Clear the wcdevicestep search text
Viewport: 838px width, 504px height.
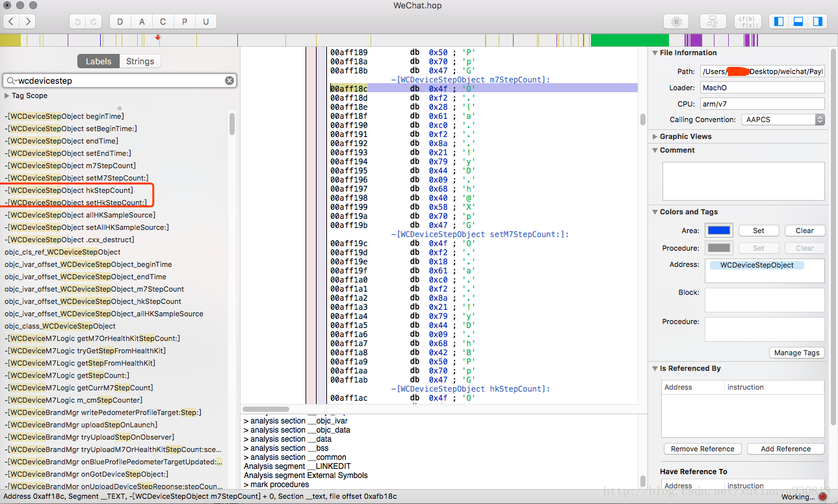point(229,81)
